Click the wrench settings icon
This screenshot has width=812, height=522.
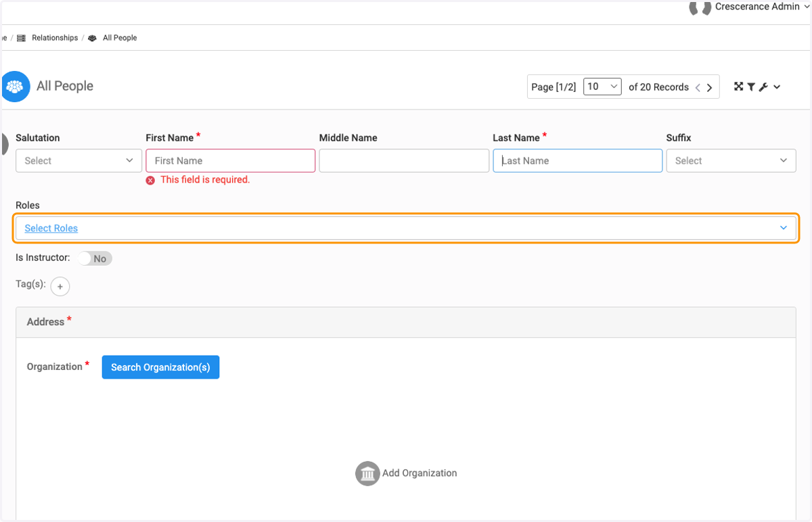(x=763, y=87)
